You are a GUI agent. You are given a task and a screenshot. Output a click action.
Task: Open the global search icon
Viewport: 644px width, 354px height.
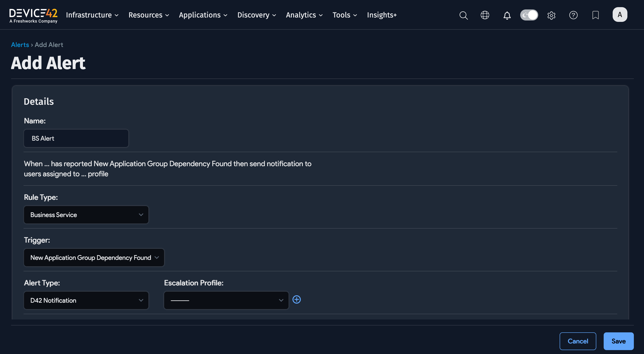[x=463, y=15]
